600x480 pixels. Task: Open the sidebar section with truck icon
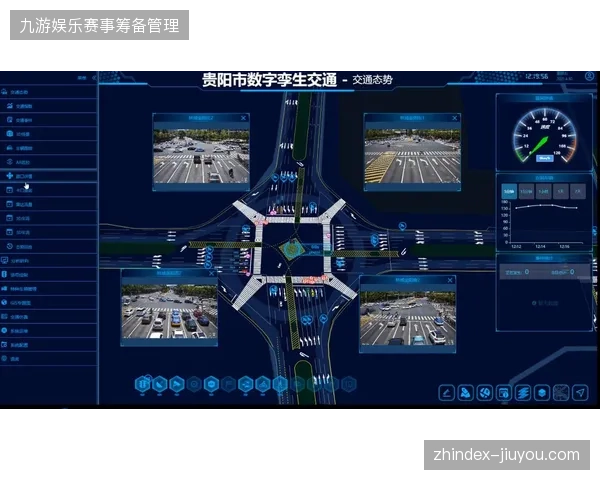[49, 289]
